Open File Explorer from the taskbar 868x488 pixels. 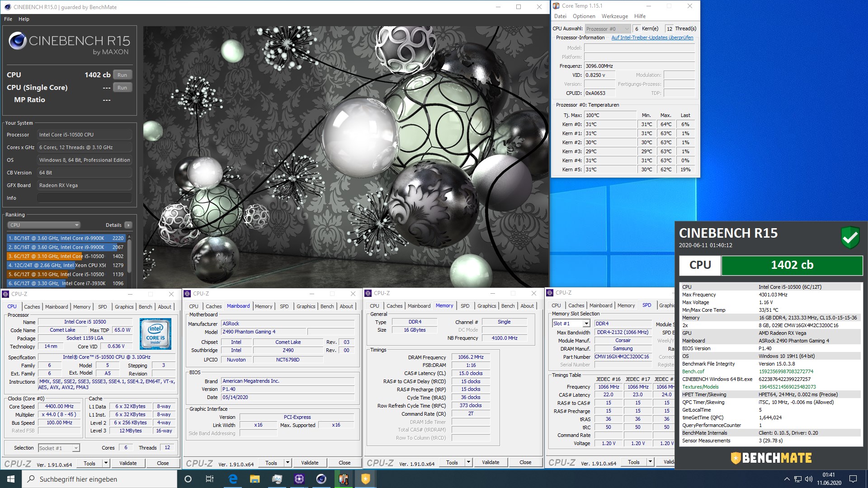tap(255, 479)
